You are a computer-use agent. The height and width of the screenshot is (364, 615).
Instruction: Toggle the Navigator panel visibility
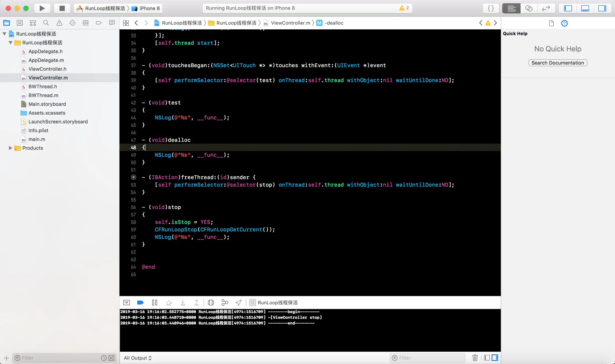tap(568, 8)
